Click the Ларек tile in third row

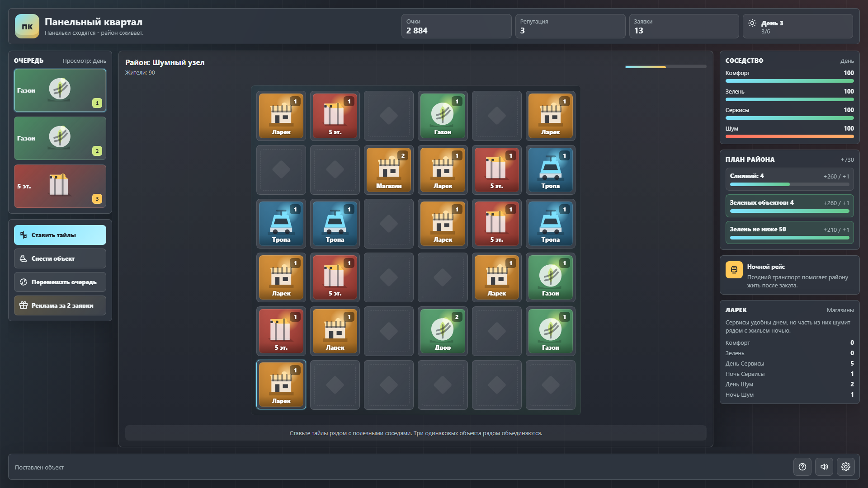click(x=443, y=223)
